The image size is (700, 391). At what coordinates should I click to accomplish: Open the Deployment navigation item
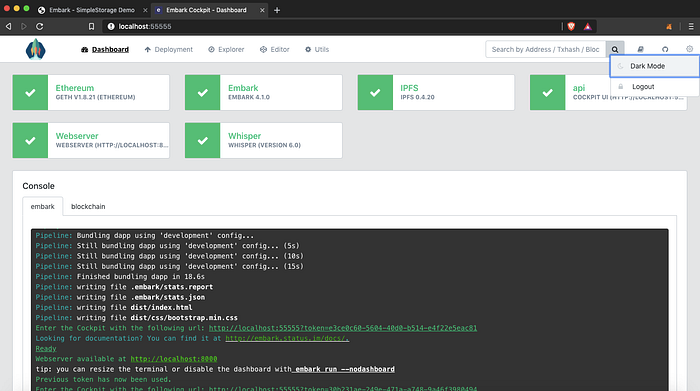(169, 50)
